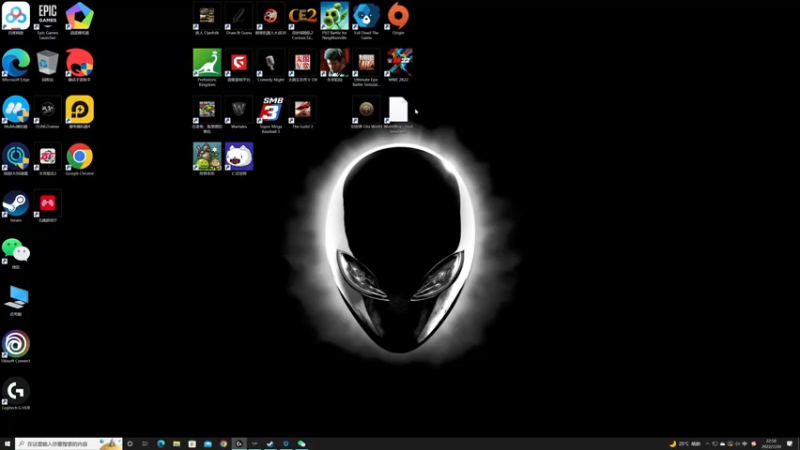Open Prehistoric Kingdom dinosaur icon
The image size is (800, 450).
(x=207, y=67)
